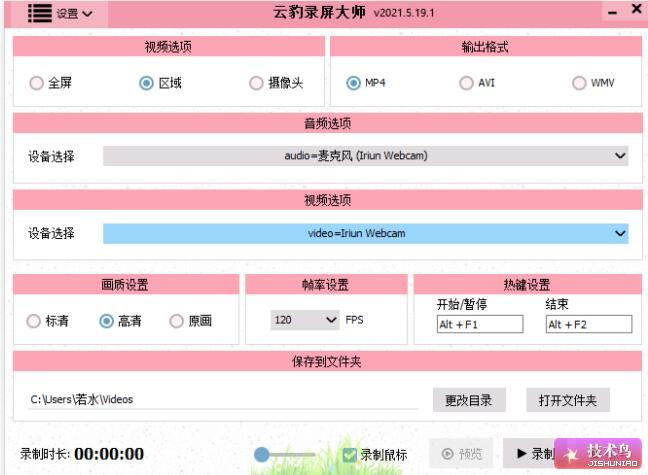Click the 开始/暂停 hotkey field Alt+F1
The width and height of the screenshot is (648, 475).
480,324
